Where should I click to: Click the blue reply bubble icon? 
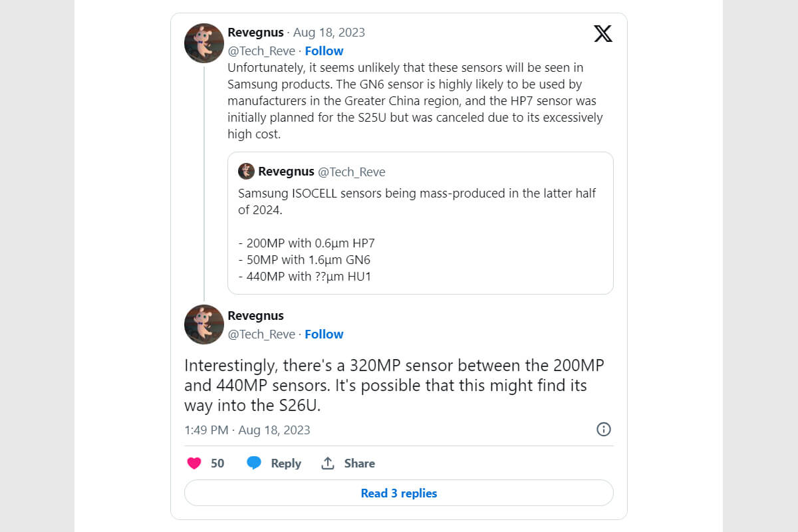pyautogui.click(x=254, y=464)
